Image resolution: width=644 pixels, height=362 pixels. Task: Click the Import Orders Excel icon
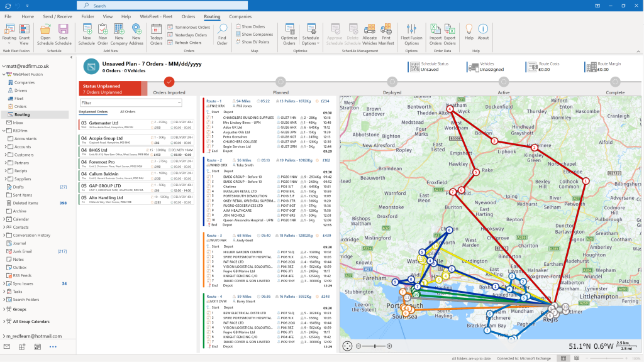tap(436, 29)
